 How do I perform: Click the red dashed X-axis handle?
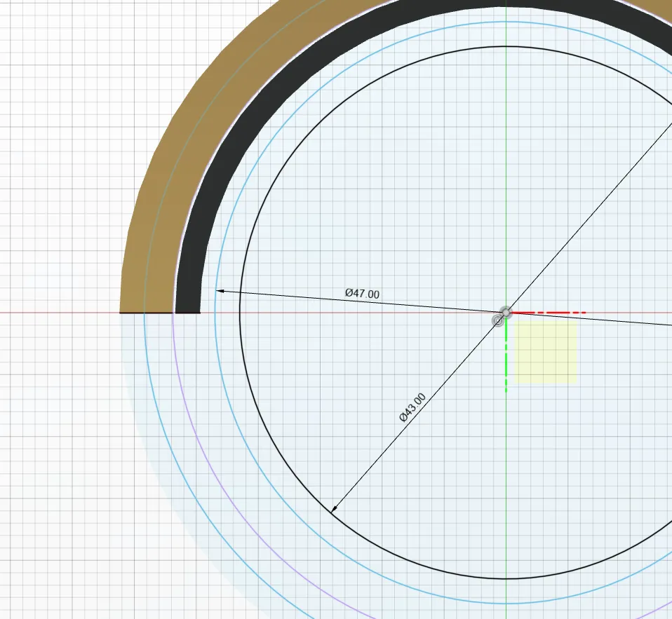coord(554,313)
